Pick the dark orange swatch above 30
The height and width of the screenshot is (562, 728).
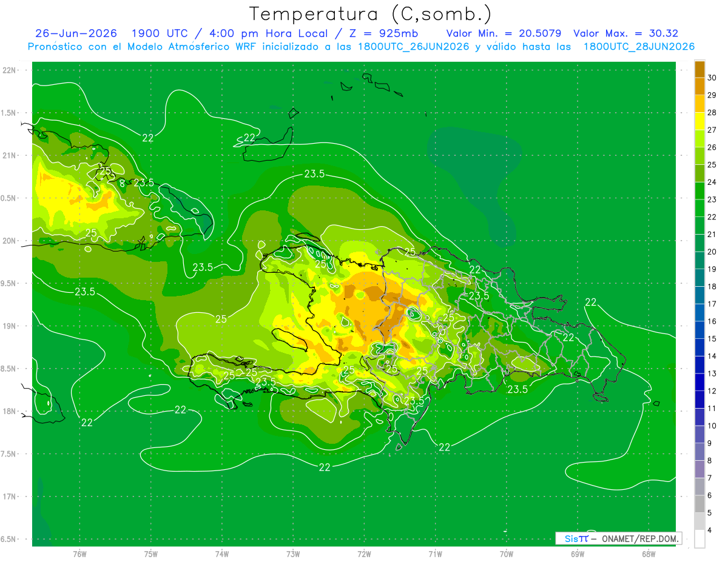tap(699, 69)
